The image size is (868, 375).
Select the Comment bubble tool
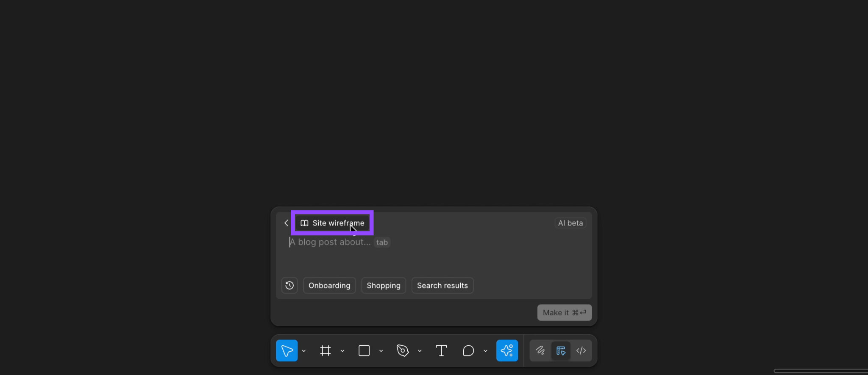click(x=468, y=351)
